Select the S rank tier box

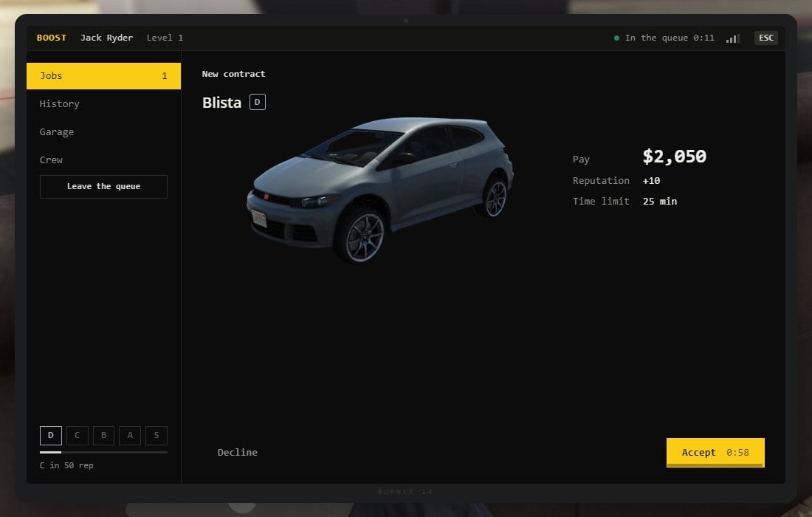click(x=156, y=436)
